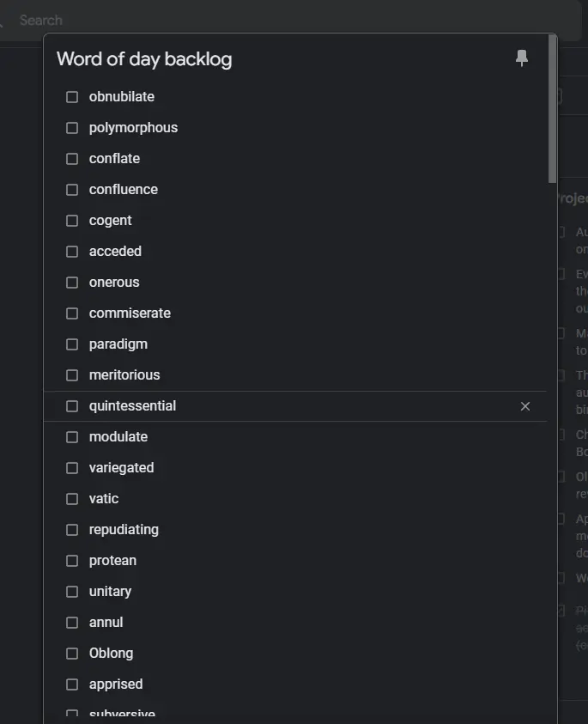
Task: Toggle the cogent checkbox
Action: point(72,221)
